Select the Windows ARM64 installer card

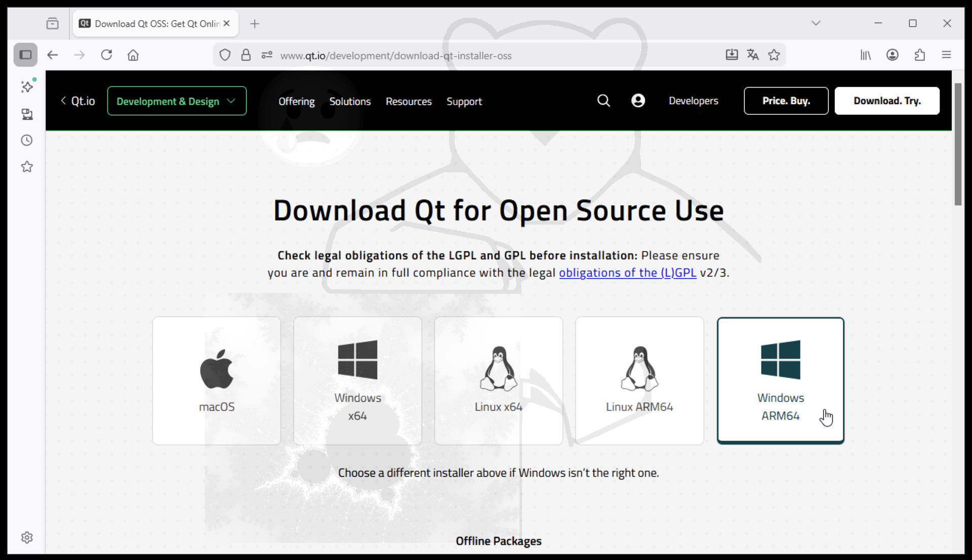[780, 380]
